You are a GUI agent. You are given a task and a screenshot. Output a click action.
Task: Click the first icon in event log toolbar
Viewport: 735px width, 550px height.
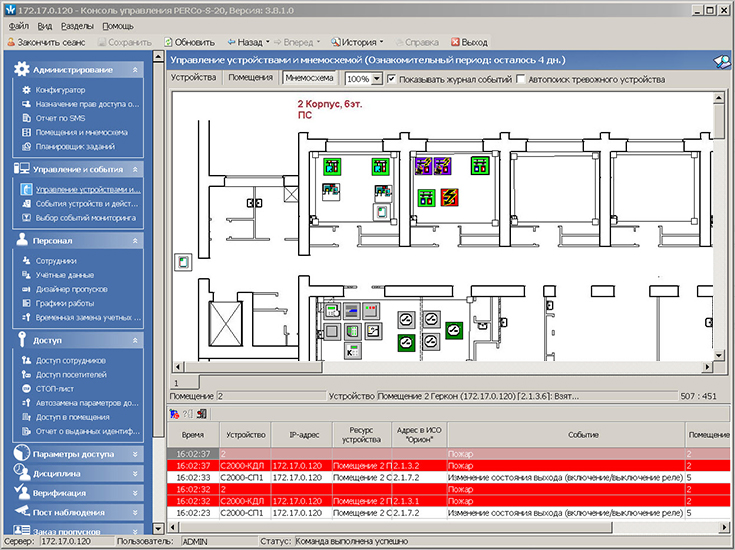pyautogui.click(x=176, y=413)
